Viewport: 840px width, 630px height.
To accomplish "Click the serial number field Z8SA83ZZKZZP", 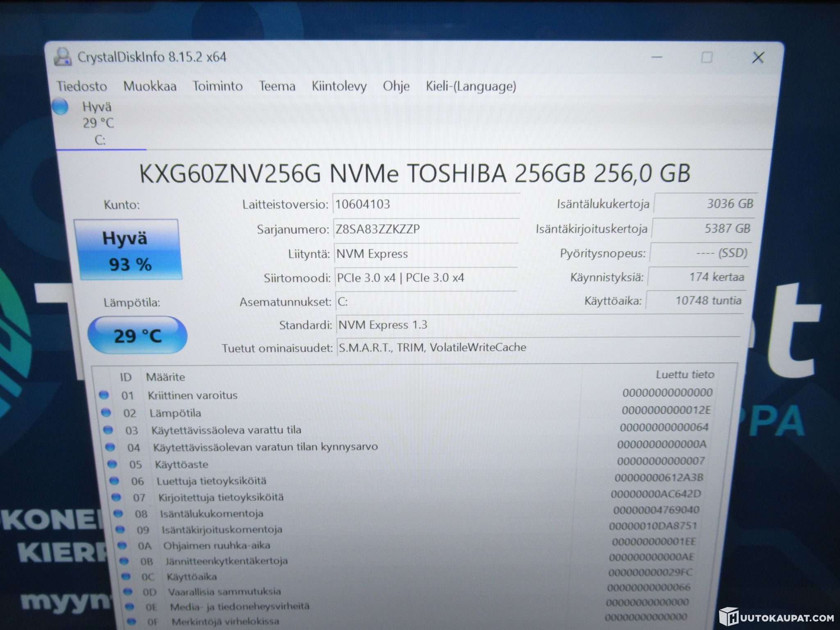I will (x=426, y=229).
